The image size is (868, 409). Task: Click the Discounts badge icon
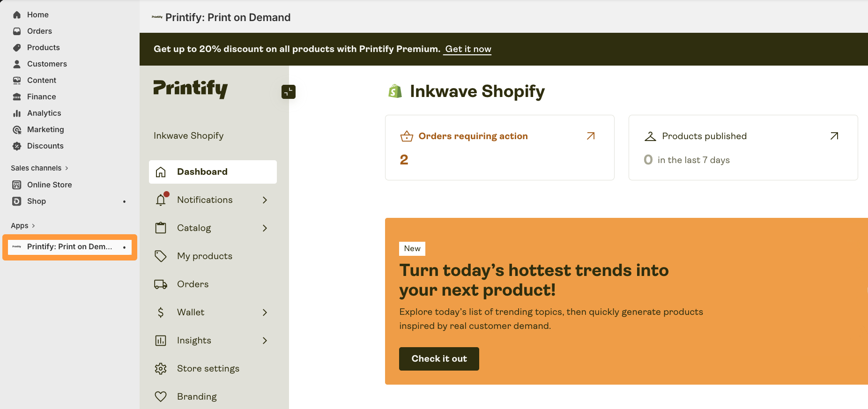point(17,146)
